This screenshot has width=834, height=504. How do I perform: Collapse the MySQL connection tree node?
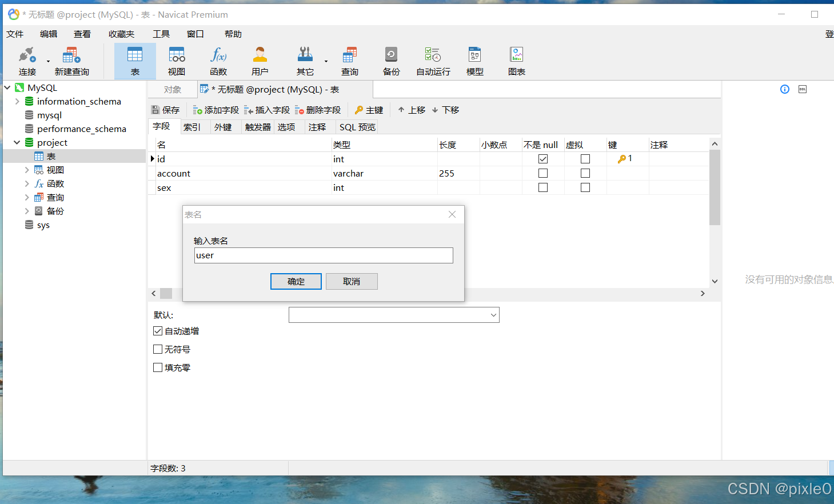click(7, 87)
